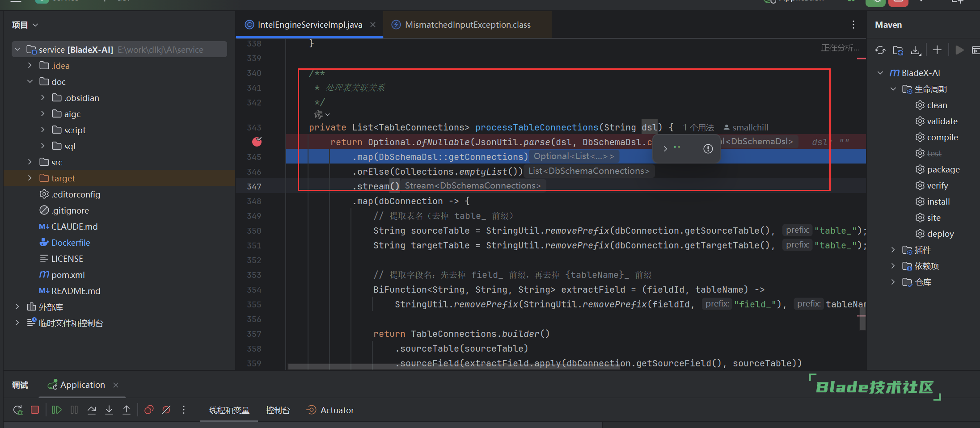The image size is (980, 428).
Task: Add a Maven project with plus icon
Action: (x=937, y=50)
